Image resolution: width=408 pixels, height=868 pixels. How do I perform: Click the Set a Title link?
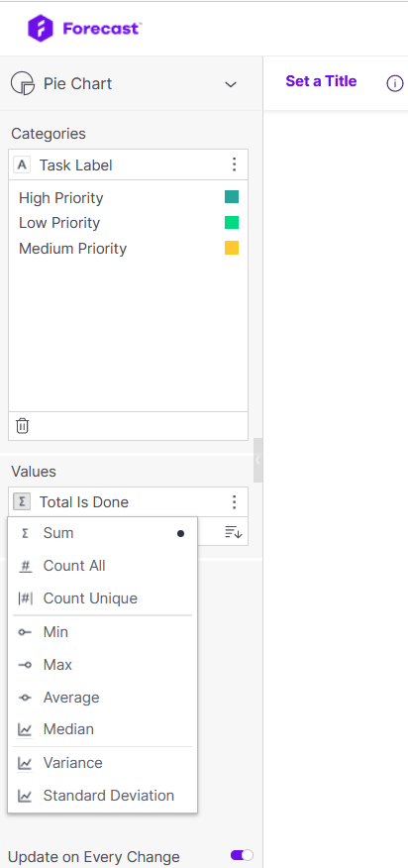coord(321,81)
